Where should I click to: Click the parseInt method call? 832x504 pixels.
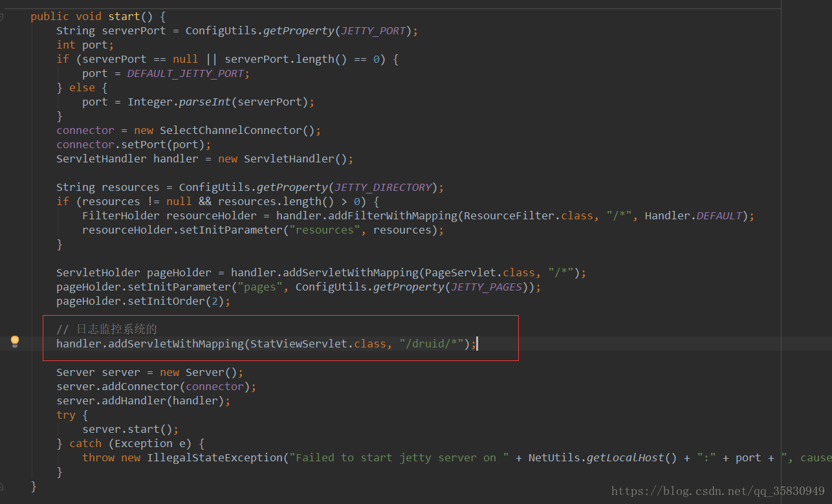pyautogui.click(x=205, y=102)
